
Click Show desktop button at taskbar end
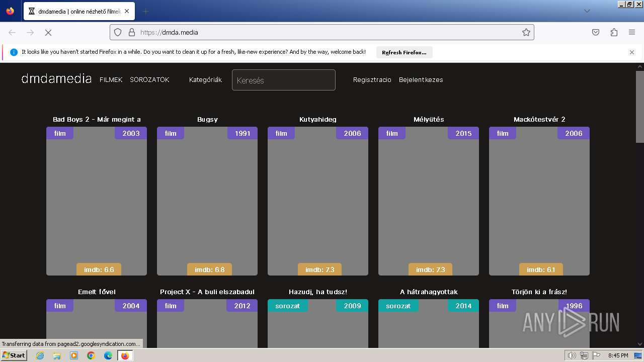(638, 355)
